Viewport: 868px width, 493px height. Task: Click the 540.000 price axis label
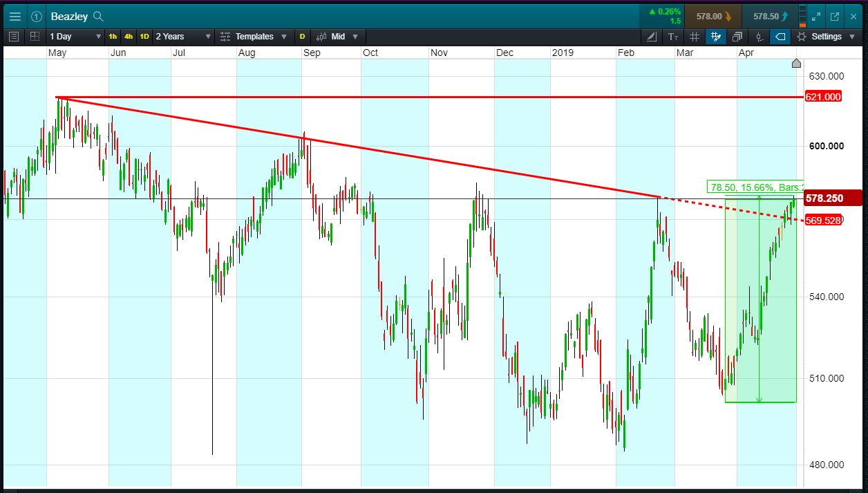826,296
